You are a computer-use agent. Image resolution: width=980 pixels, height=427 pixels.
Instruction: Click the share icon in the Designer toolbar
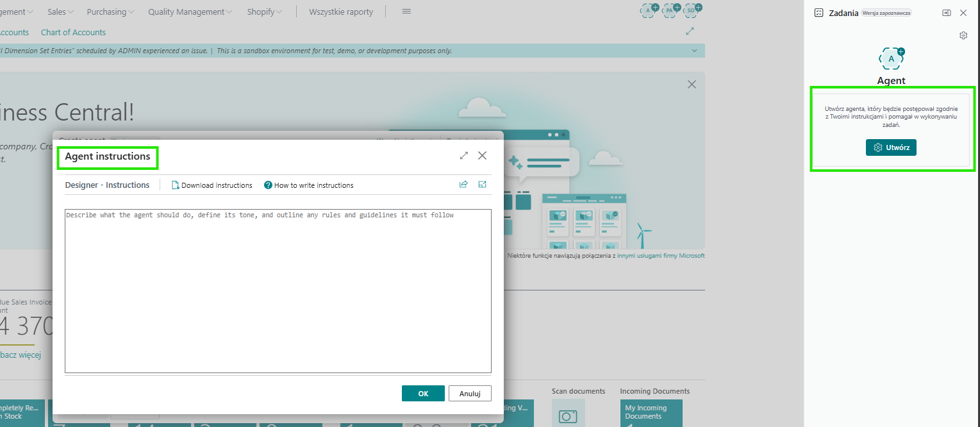point(463,185)
